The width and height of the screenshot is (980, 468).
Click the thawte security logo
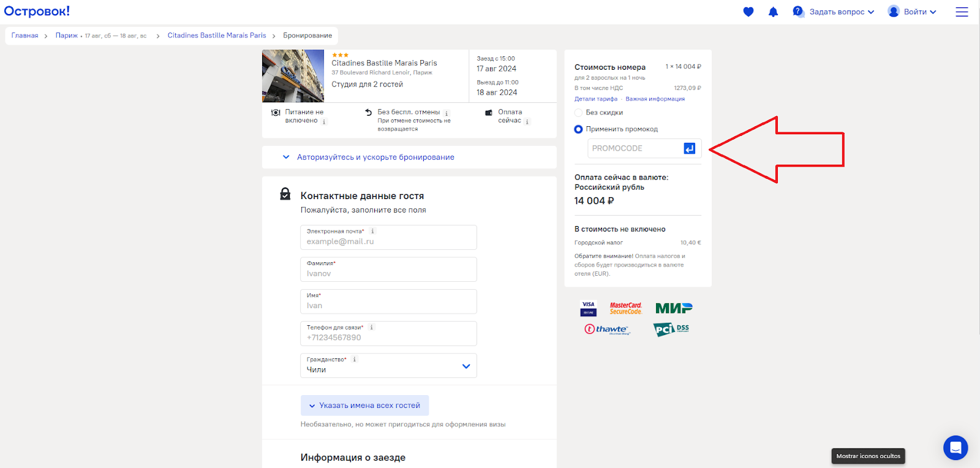tap(607, 330)
